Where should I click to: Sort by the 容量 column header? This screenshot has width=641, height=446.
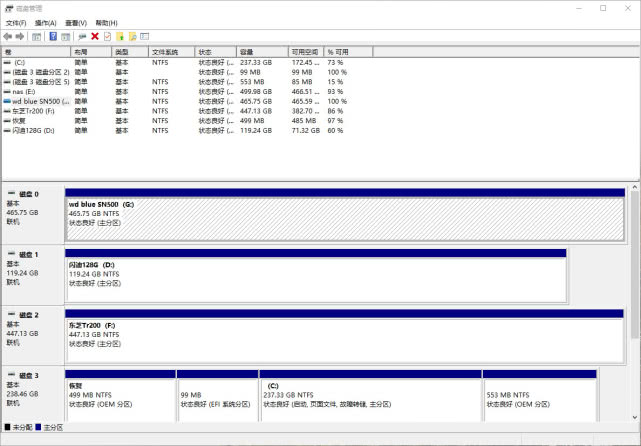point(262,52)
